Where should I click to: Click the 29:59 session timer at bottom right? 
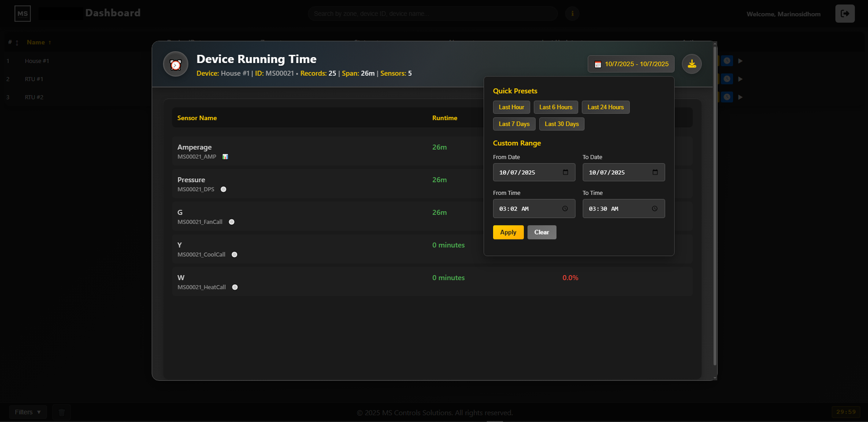(x=846, y=412)
